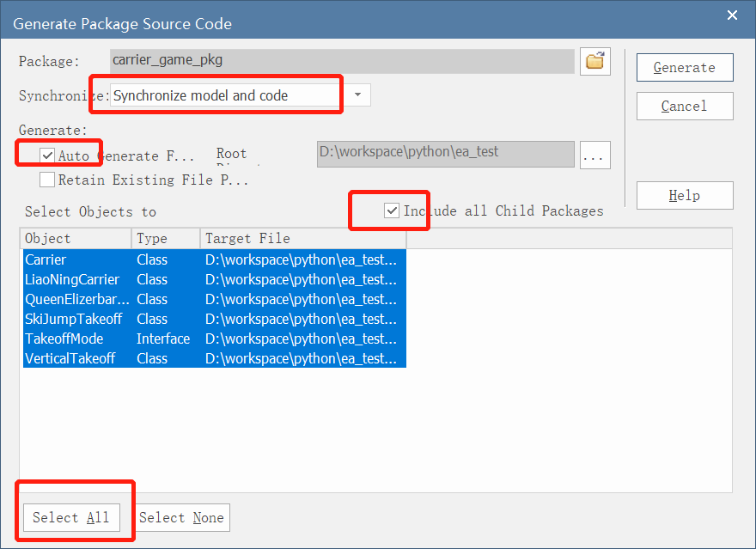The width and height of the screenshot is (756, 549).
Task: Open the Help button
Action: [x=684, y=196]
